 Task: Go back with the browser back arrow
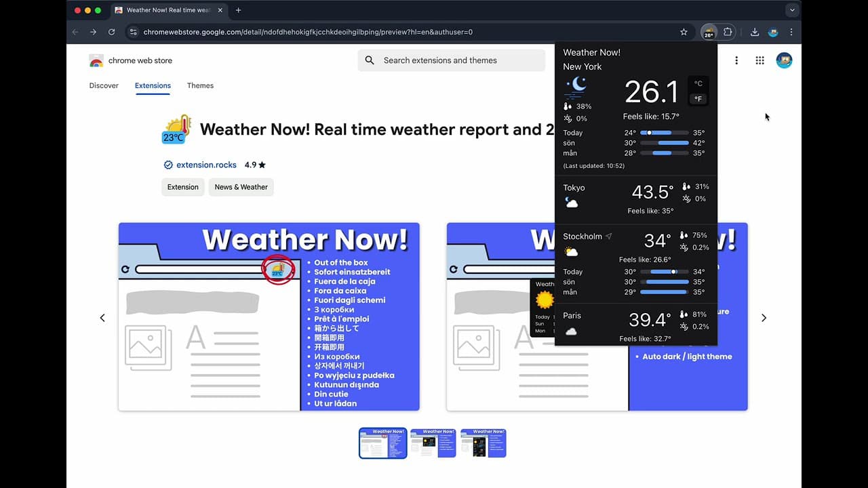point(75,32)
